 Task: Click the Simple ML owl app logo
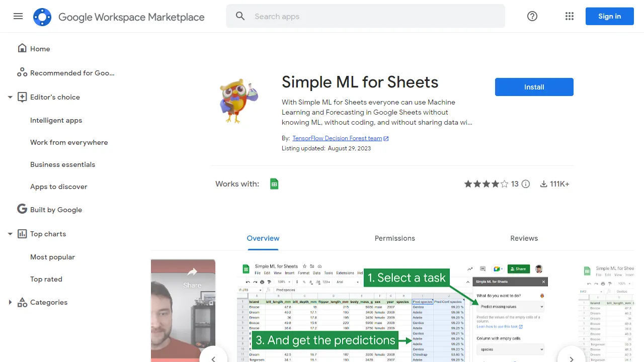tap(238, 101)
